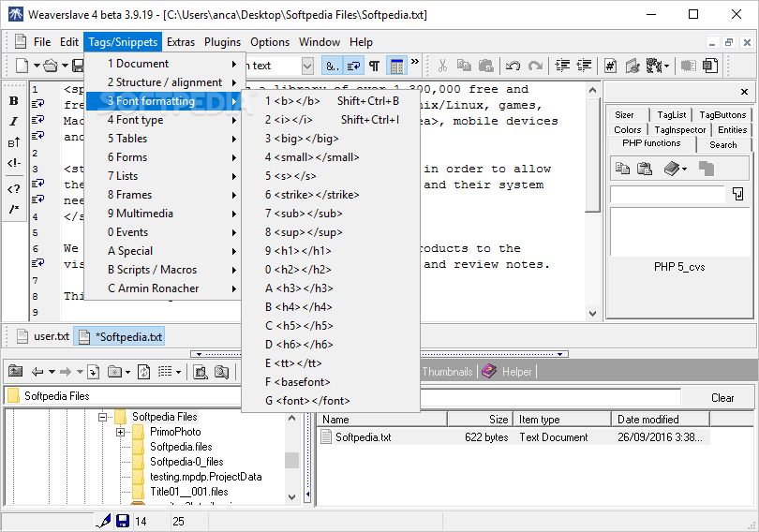Screen dimensions: 759x532
Task: Expand the PrimoPhoto folder node
Action: 121,432
